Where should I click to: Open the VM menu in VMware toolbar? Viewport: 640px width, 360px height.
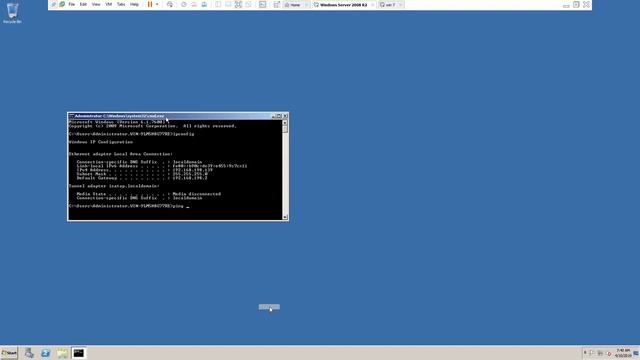(x=109, y=4)
